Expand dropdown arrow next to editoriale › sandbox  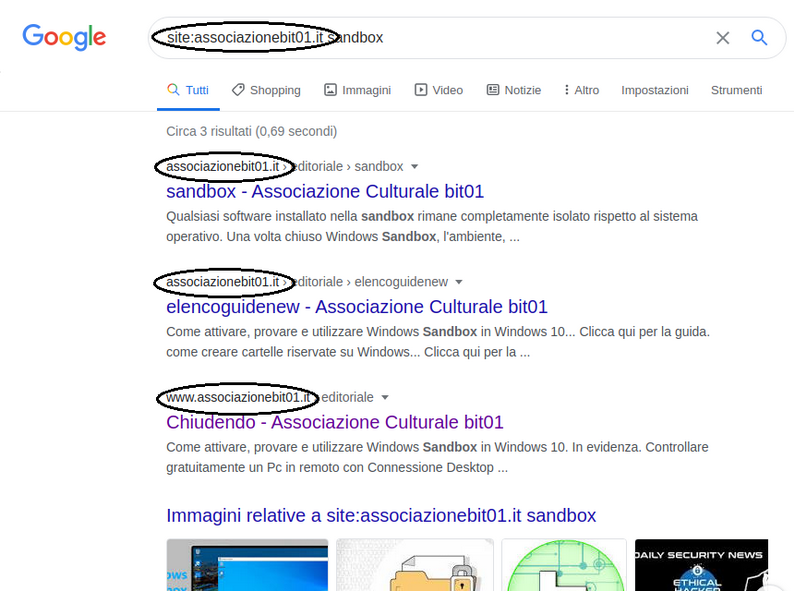tap(414, 167)
